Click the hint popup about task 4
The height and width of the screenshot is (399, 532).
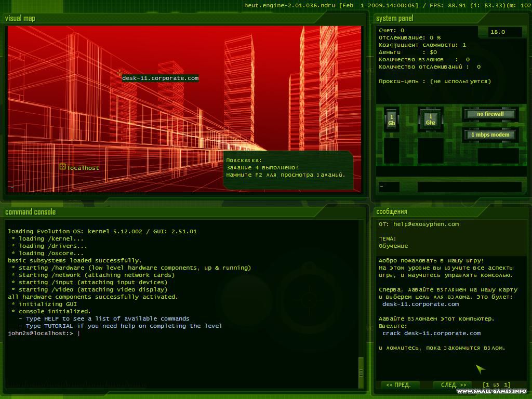coord(288,170)
